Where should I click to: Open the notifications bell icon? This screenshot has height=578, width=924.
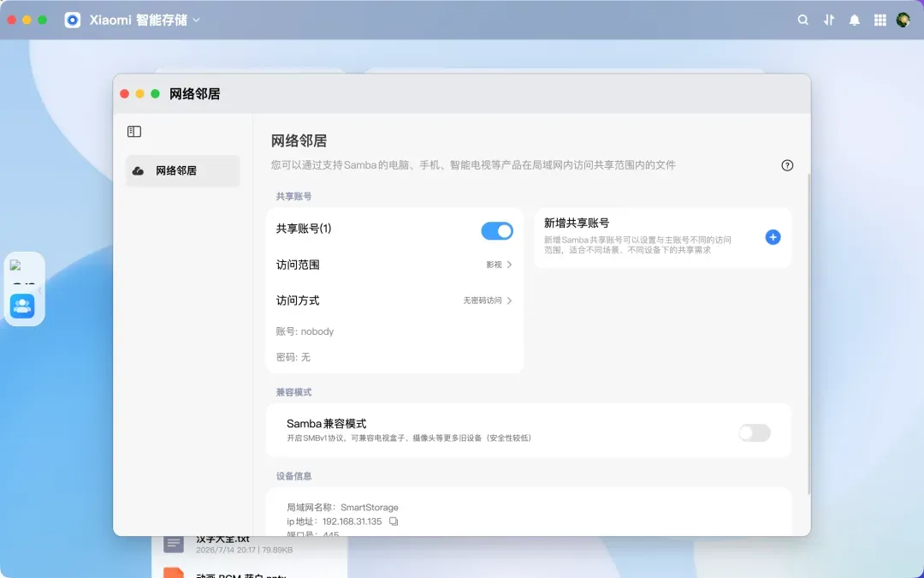(x=854, y=20)
